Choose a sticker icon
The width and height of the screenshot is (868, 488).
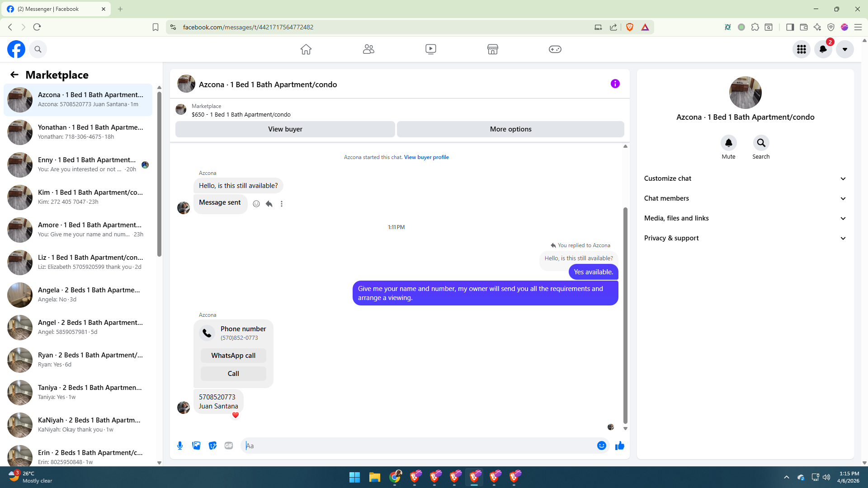(x=212, y=446)
